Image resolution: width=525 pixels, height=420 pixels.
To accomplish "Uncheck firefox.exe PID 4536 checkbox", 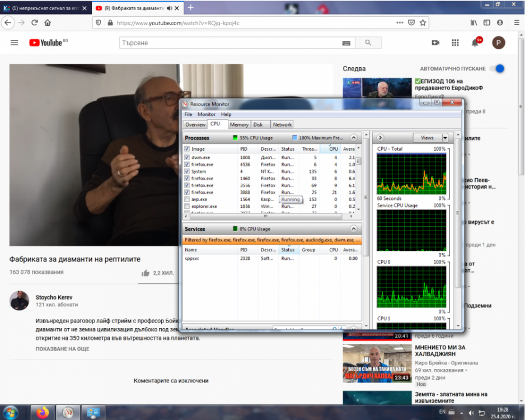I will [187, 165].
